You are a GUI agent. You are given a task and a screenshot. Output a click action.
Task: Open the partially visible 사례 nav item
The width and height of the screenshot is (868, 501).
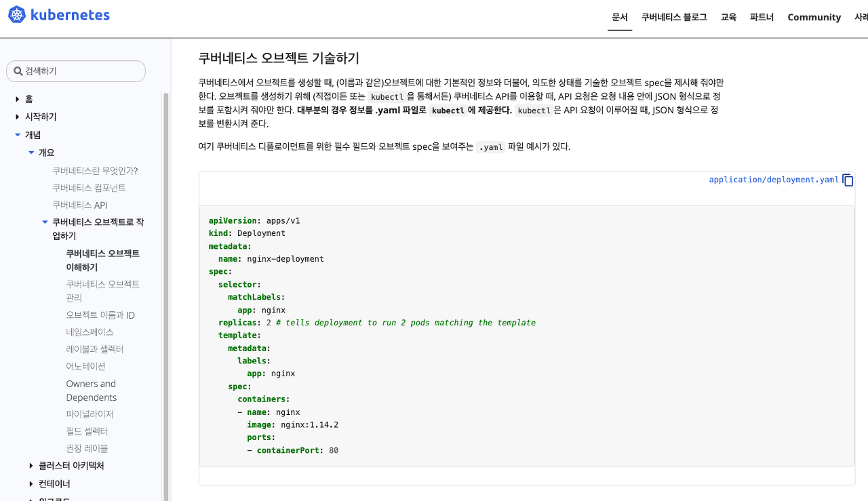click(861, 17)
